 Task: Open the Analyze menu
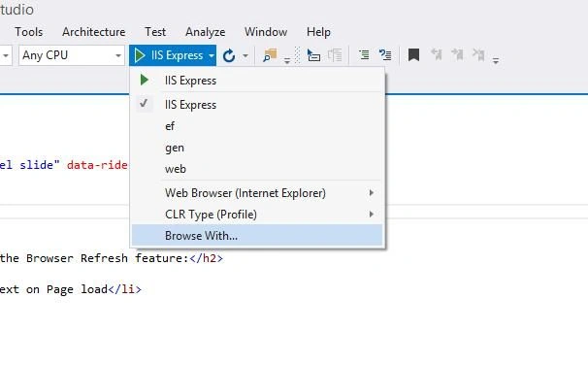tap(205, 32)
